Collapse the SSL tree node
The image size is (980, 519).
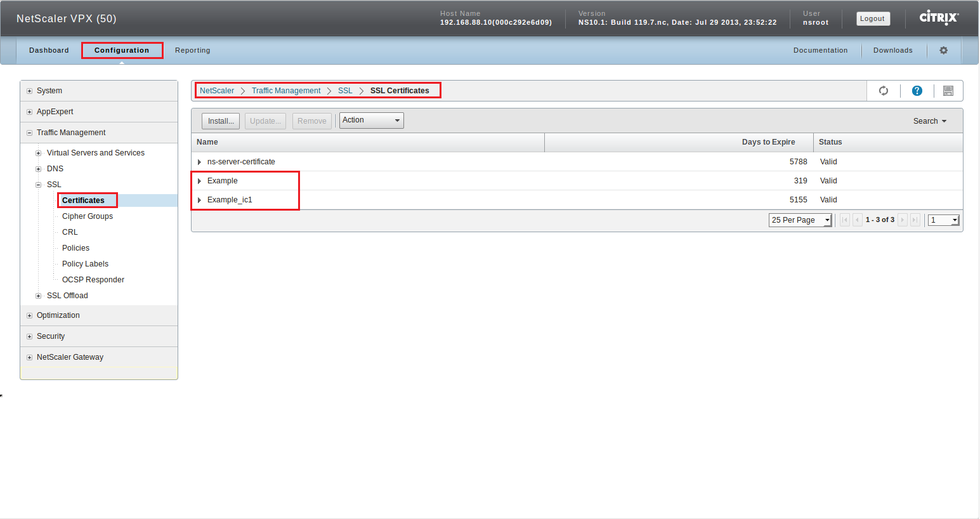tap(39, 185)
